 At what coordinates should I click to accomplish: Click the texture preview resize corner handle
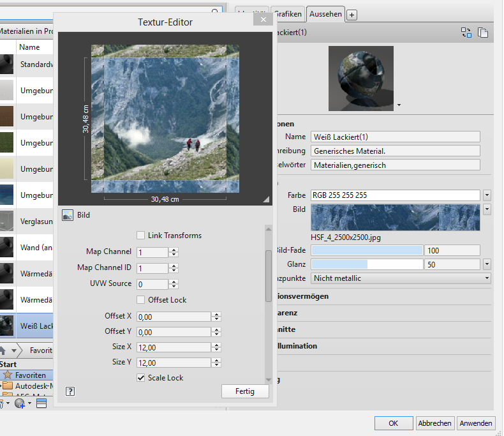266,199
